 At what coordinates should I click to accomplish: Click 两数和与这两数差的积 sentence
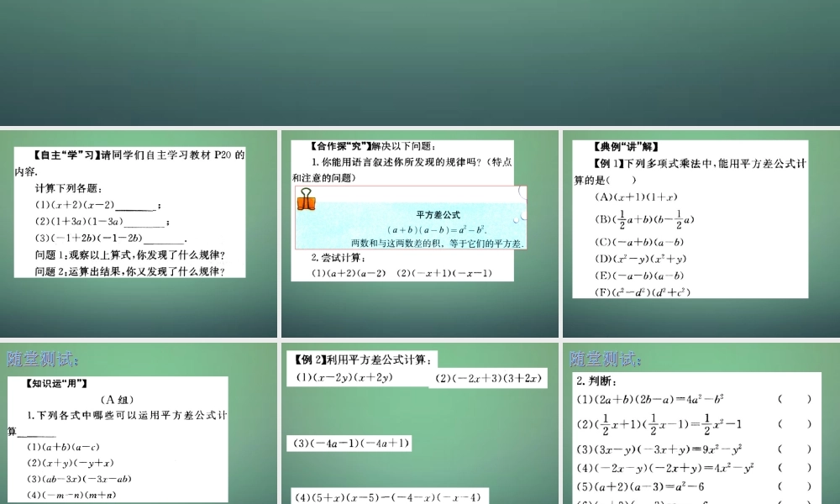point(438,243)
